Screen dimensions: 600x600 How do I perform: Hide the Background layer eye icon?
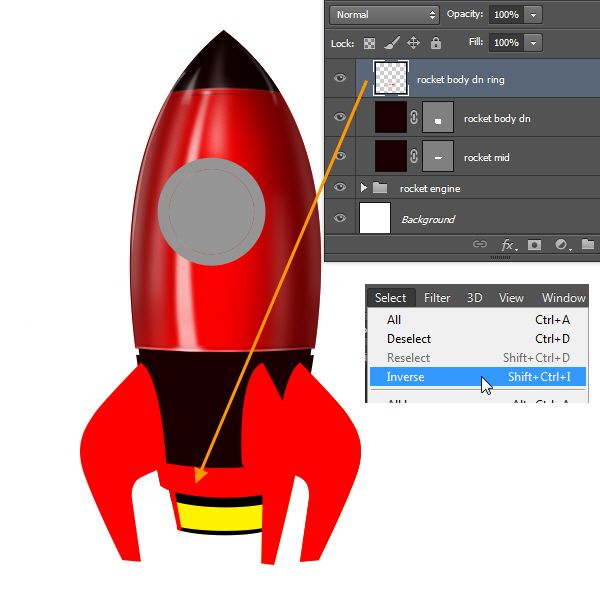click(340, 219)
